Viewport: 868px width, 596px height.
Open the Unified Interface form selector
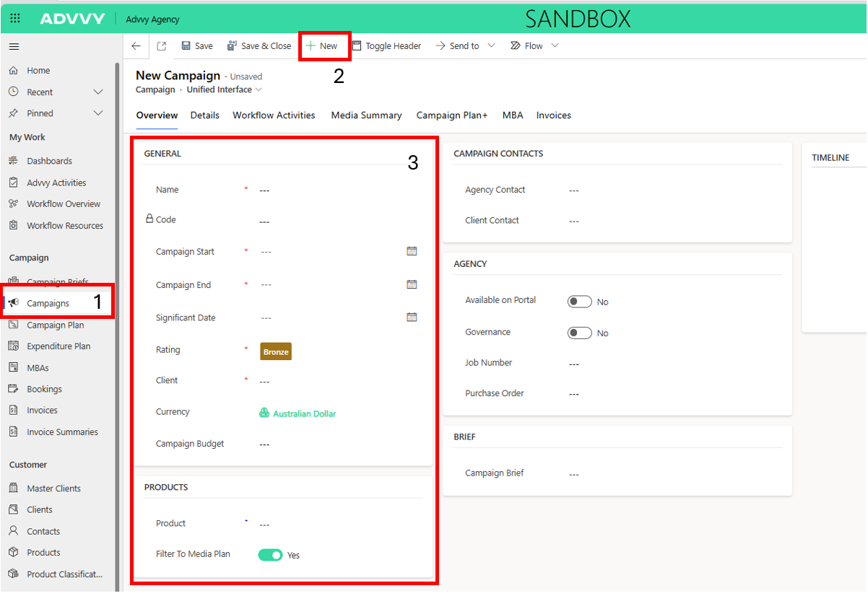224,89
